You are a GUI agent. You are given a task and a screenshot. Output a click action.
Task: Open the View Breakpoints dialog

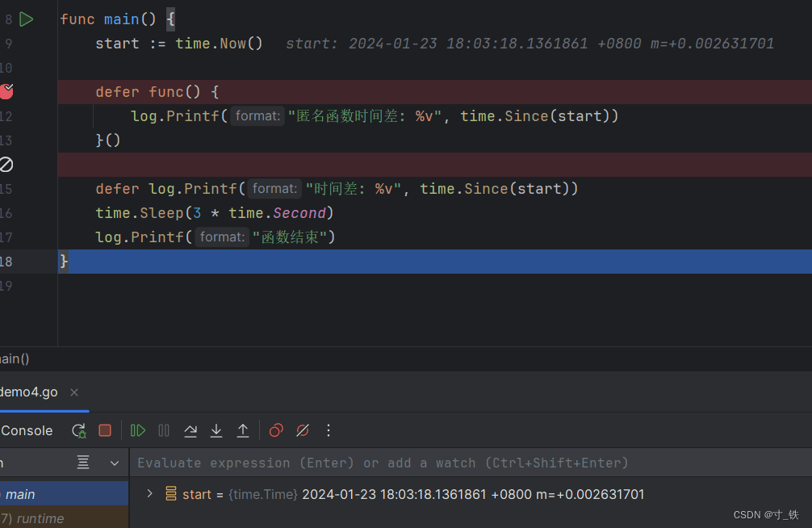[x=276, y=431]
